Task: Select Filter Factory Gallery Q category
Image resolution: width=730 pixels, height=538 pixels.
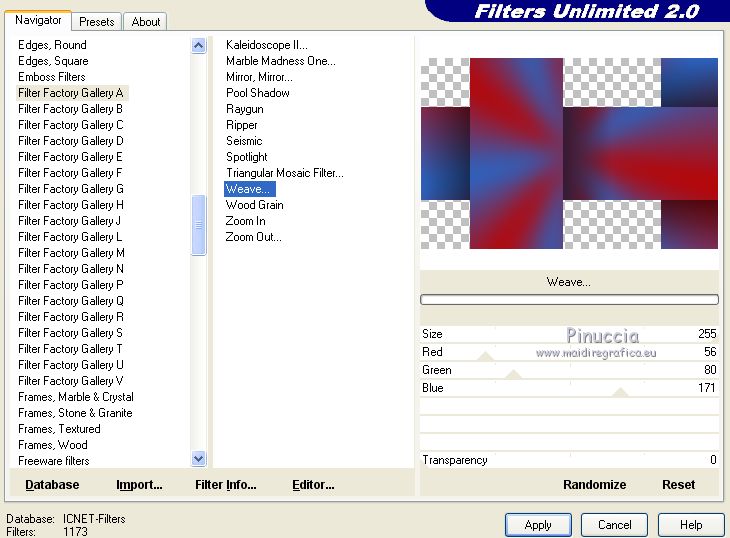Action: [71, 301]
